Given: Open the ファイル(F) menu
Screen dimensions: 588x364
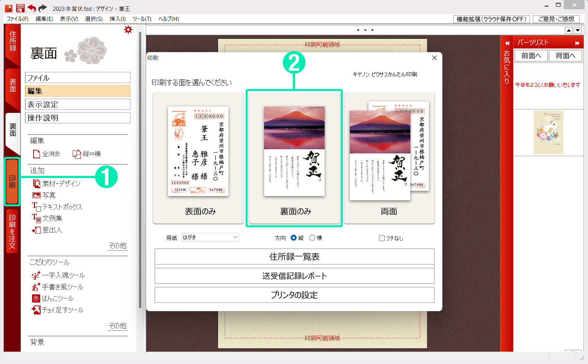Looking at the screenshot, I should (18, 19).
